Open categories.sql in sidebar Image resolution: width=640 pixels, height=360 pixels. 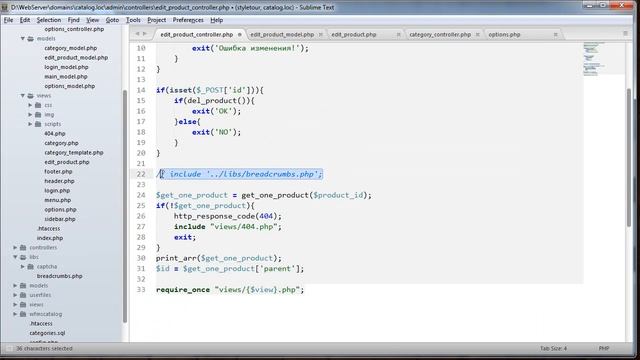(47, 333)
